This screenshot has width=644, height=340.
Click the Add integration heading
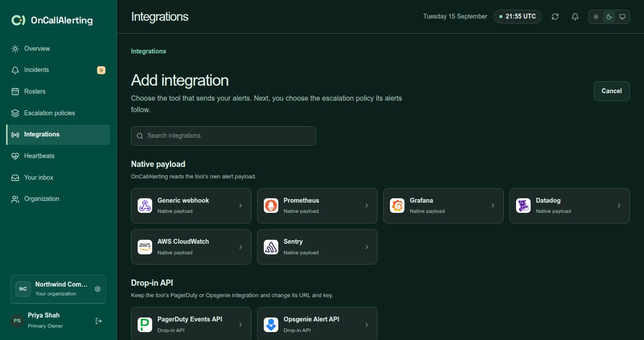pos(180,80)
